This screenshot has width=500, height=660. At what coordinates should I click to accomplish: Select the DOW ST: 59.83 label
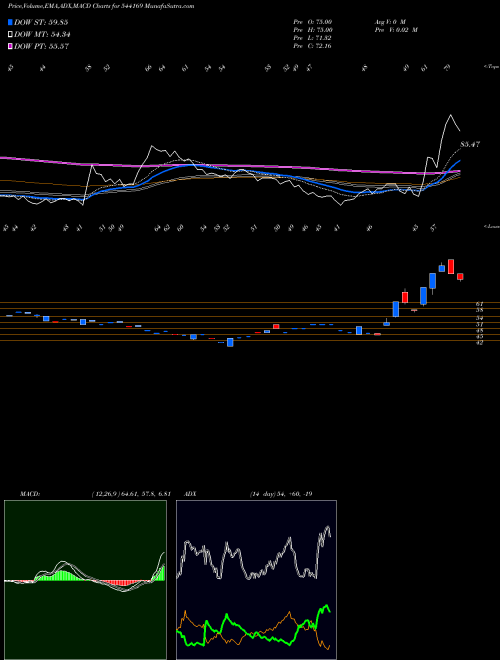(x=41, y=22)
